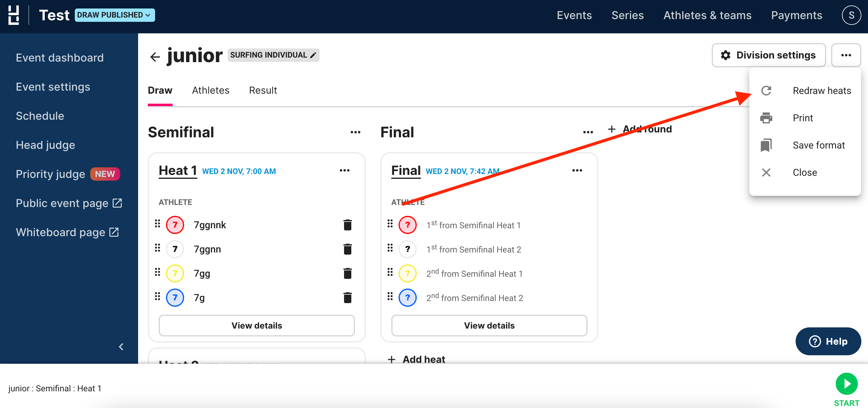The width and height of the screenshot is (868, 408).
Task: Switch to the Draw tab
Action: coord(160,90)
